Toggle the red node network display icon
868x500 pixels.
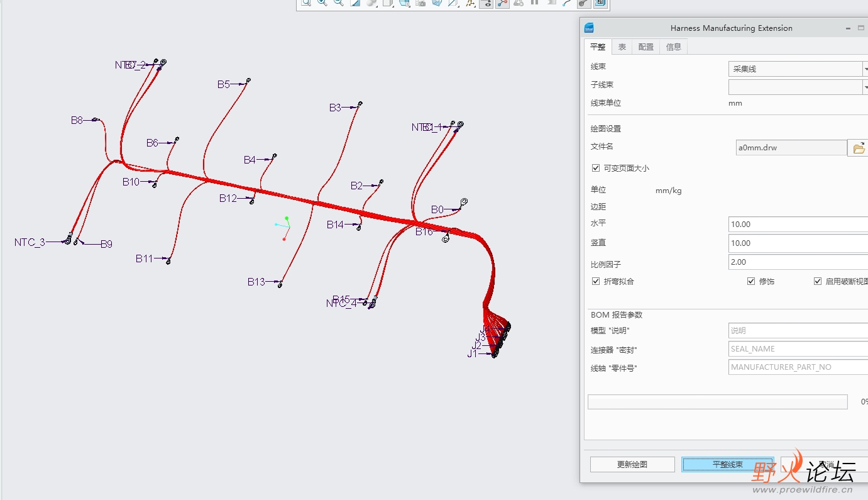click(502, 3)
